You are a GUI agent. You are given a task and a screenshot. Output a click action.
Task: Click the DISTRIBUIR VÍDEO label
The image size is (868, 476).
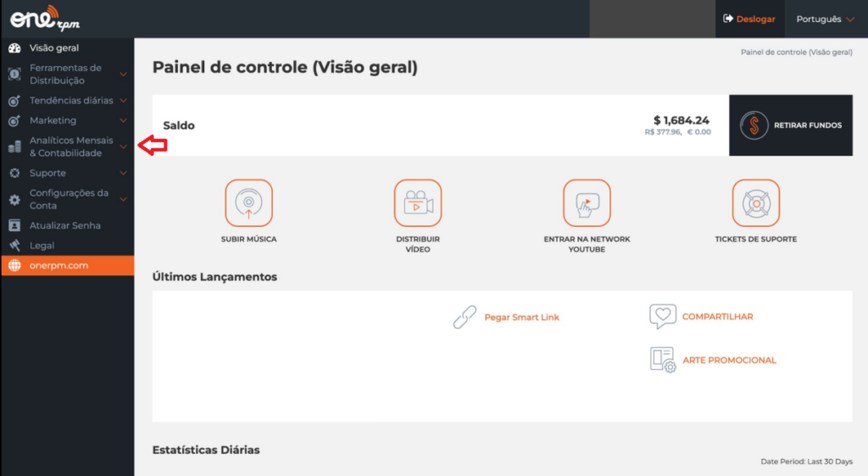click(x=418, y=245)
